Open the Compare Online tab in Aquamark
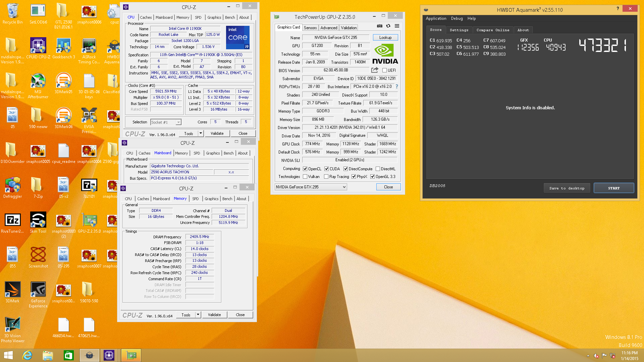 click(x=493, y=30)
